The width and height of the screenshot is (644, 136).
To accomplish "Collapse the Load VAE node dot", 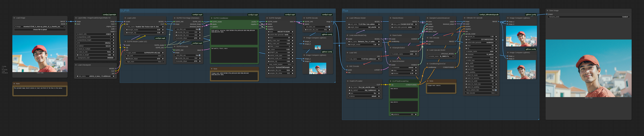I will tap(347, 53).
